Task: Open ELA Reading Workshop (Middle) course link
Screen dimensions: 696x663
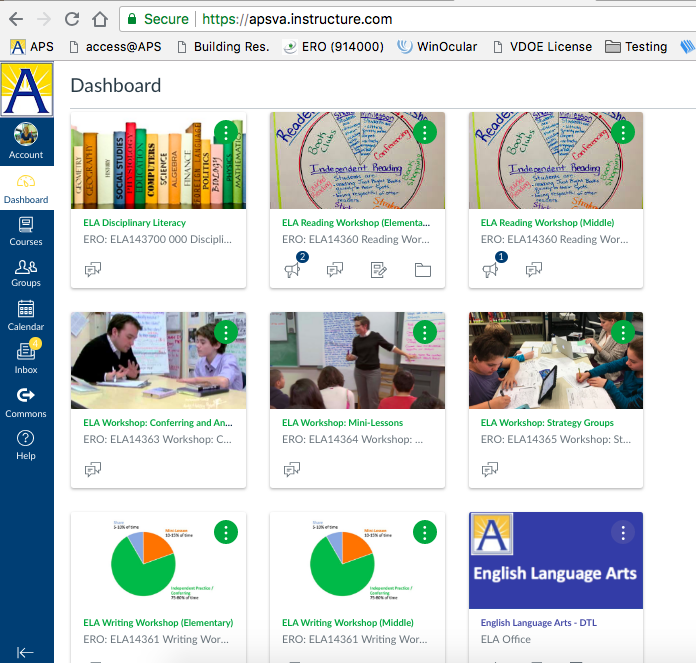Action: pyautogui.click(x=547, y=223)
